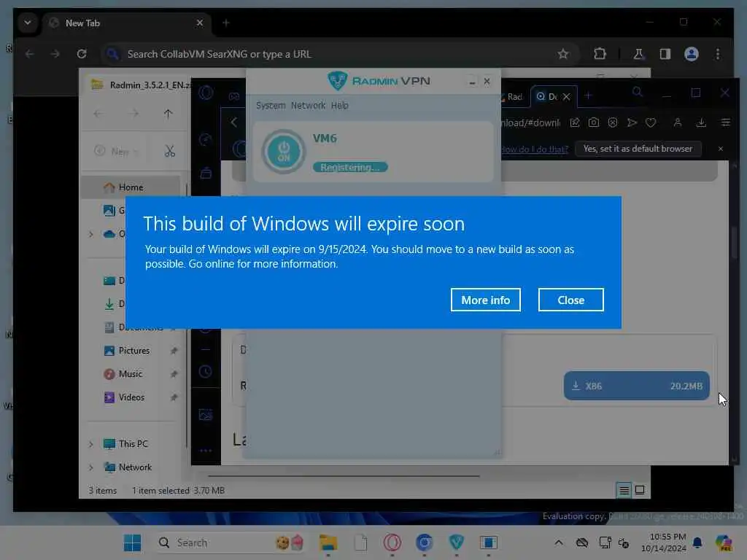Screen dimensions: 747x560
Task: Open Videos folder in File Explorer sidebar
Action: tap(131, 397)
